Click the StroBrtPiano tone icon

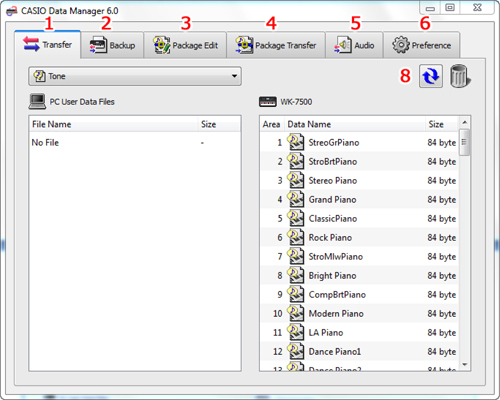(x=296, y=161)
